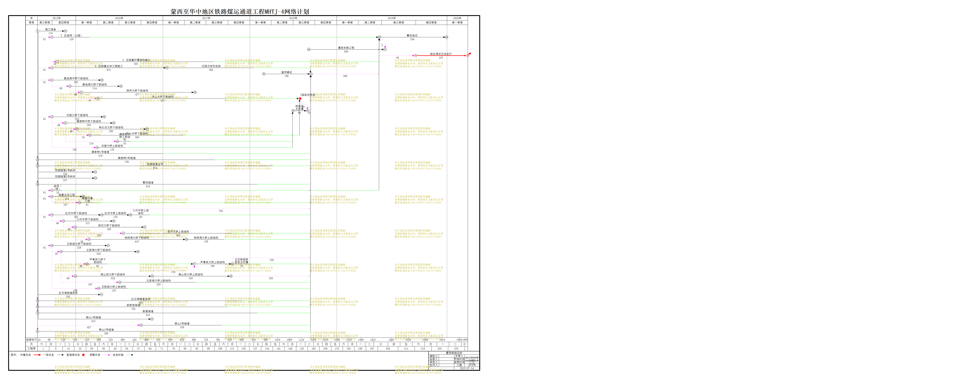Viewport: 980px width, 374px height.
Task: Select the 2019年 year header
Action: [x=391, y=18]
